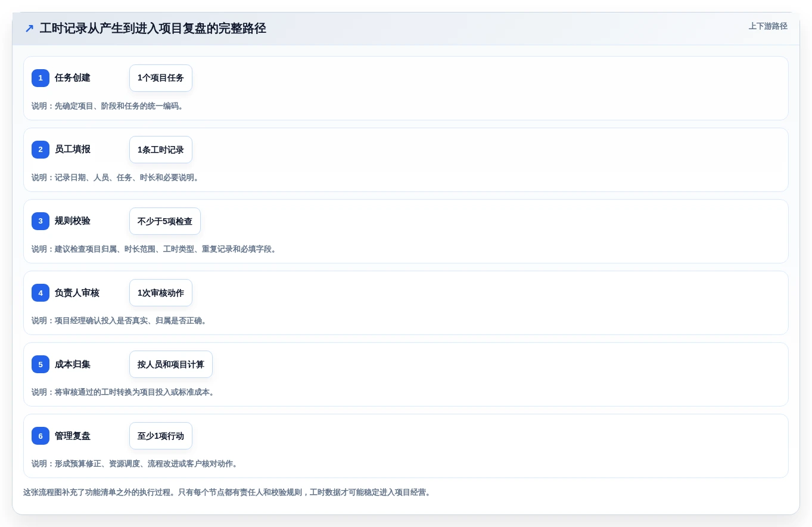
Task: Click the 任务创建 step title
Action: [x=73, y=78]
